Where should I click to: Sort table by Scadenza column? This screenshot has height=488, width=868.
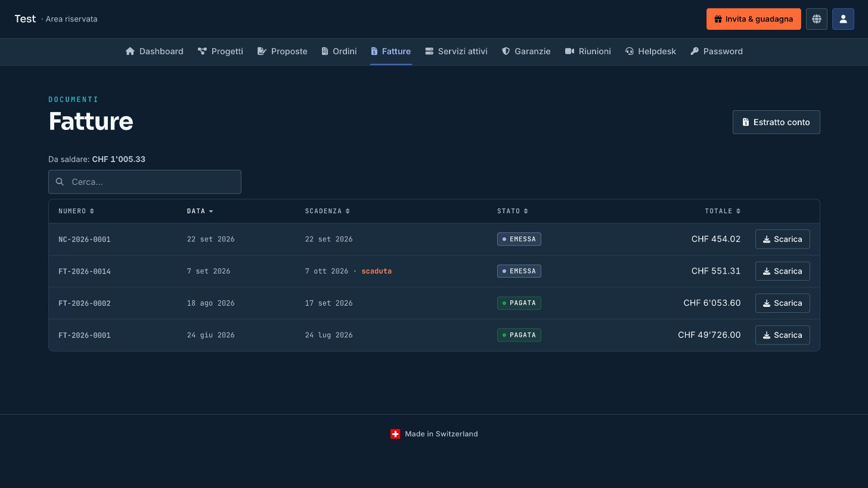coord(327,211)
